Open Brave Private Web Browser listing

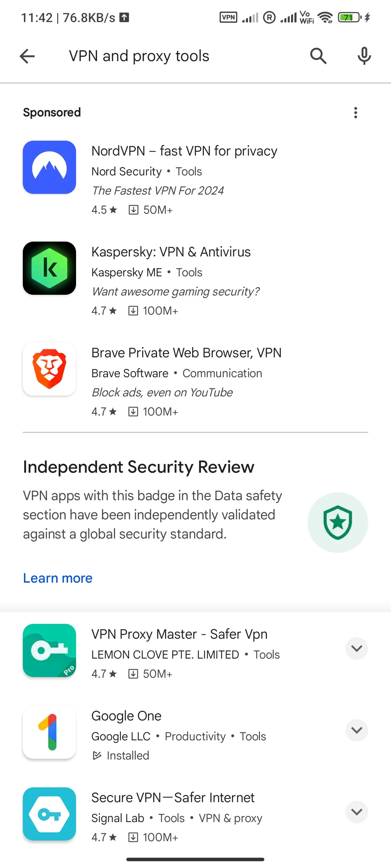[x=186, y=353]
